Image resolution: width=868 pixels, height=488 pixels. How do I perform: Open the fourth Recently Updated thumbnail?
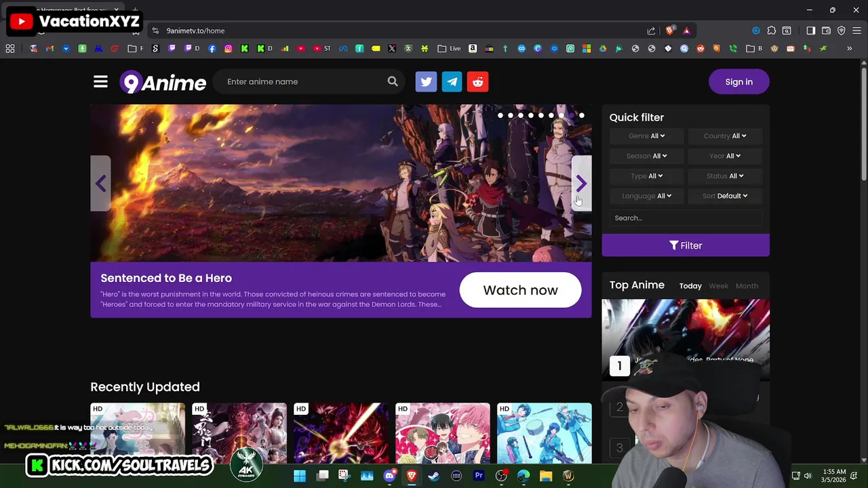point(443,434)
